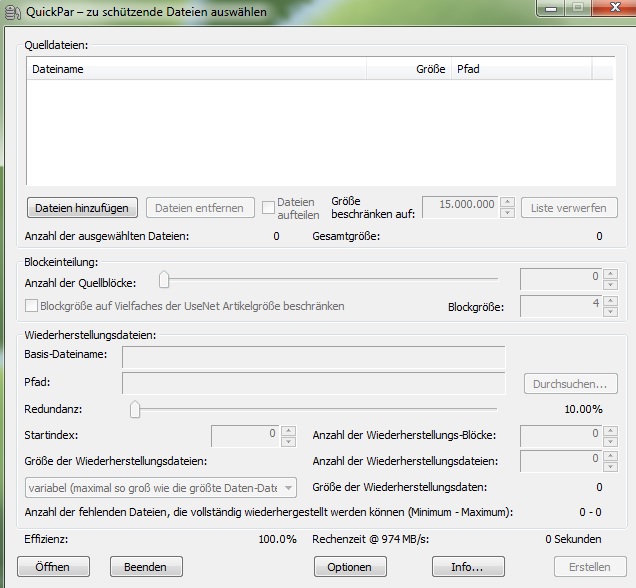
Task: Decrease Anzahl der Wiederherstellungsdateien value
Action: coord(610,467)
